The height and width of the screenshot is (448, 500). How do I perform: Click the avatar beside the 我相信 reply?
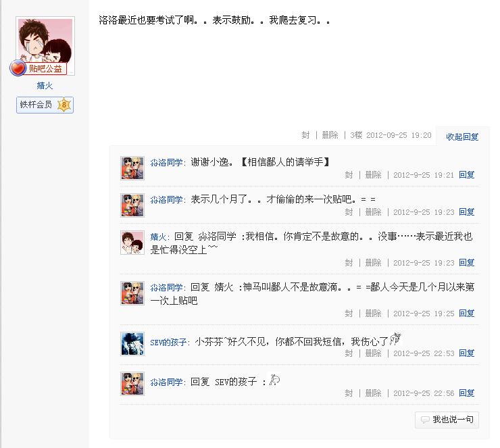click(132, 243)
